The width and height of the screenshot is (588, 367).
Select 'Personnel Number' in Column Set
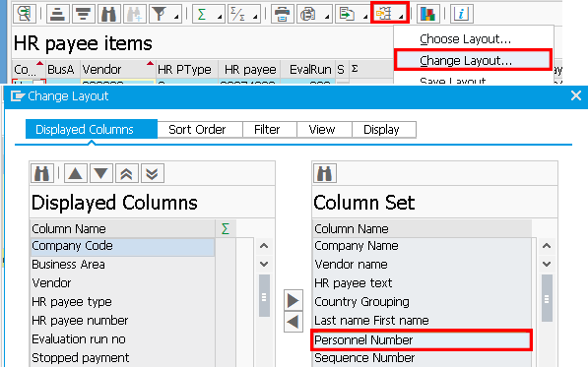click(x=422, y=340)
